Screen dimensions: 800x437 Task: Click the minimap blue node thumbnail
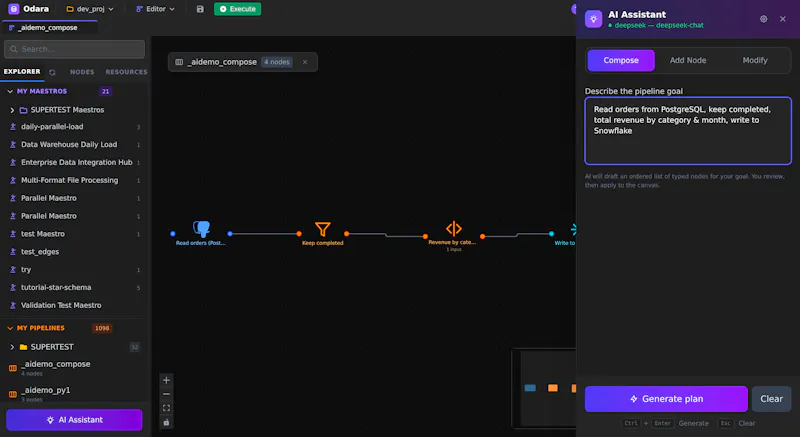click(x=530, y=388)
